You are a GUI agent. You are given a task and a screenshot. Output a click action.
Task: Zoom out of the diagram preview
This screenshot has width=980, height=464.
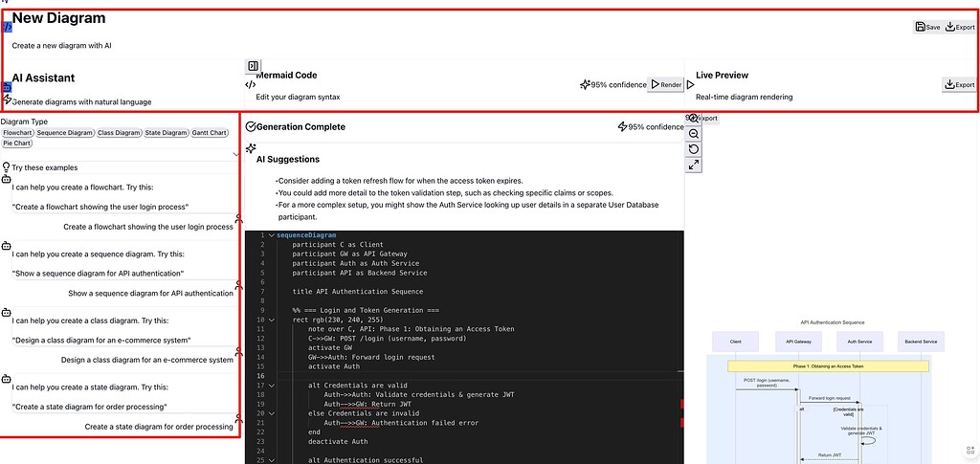[693, 134]
